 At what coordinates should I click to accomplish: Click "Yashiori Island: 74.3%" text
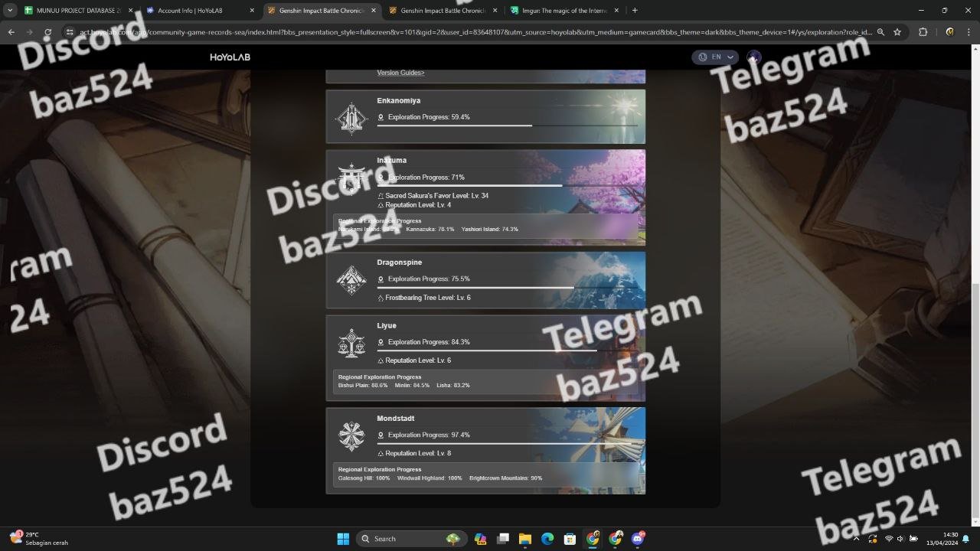click(490, 230)
